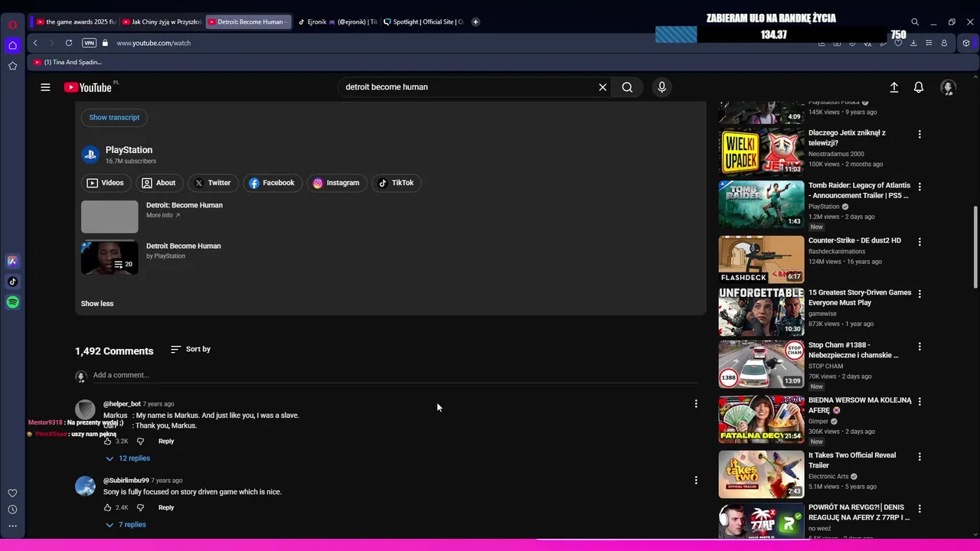Go back in browser history
Viewport: 980px width, 551px height.
[35, 43]
